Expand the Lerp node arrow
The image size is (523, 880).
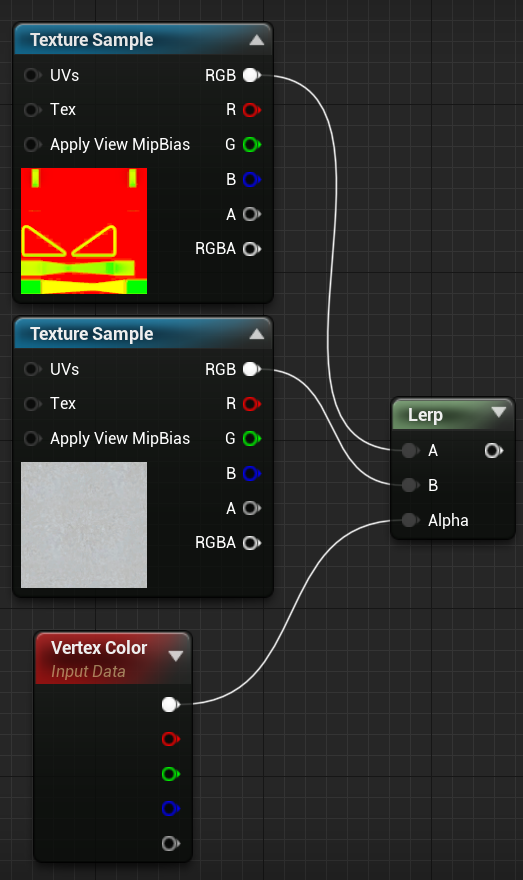498,412
